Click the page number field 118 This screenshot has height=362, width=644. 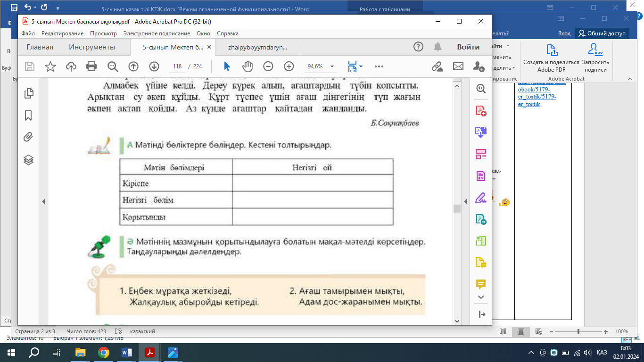[x=177, y=66]
